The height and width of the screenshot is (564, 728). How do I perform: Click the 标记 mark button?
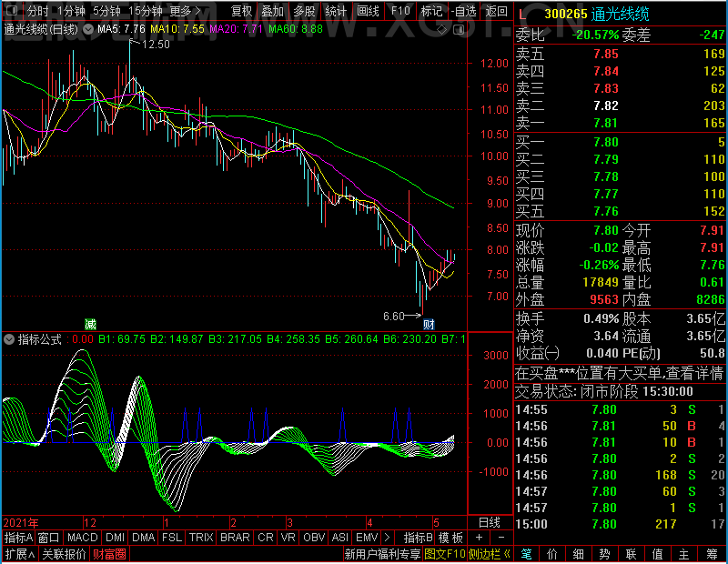[431, 11]
